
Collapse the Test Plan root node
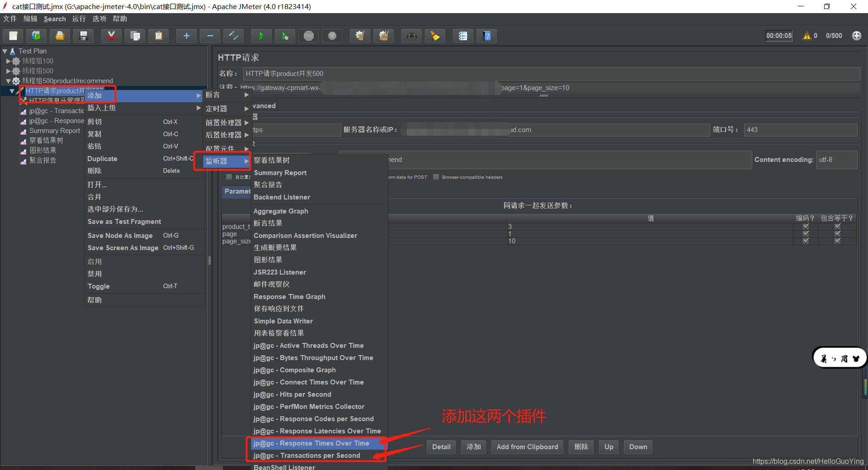pyautogui.click(x=5, y=51)
